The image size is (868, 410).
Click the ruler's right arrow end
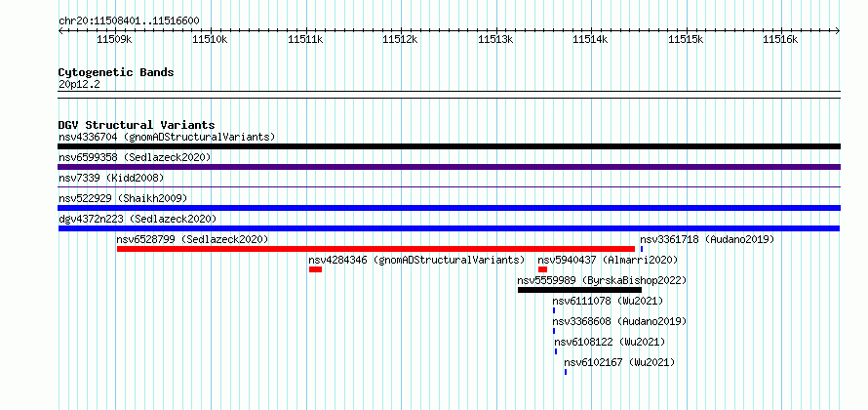point(838,31)
